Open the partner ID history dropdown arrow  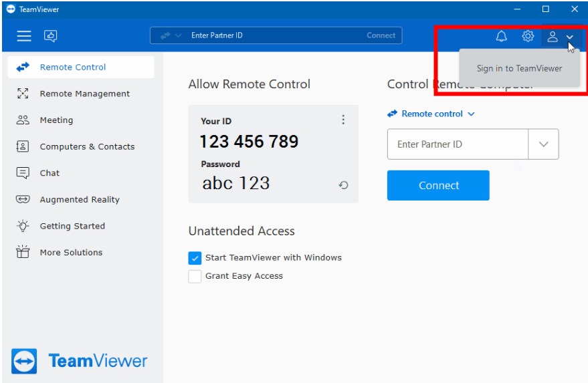pyautogui.click(x=544, y=144)
